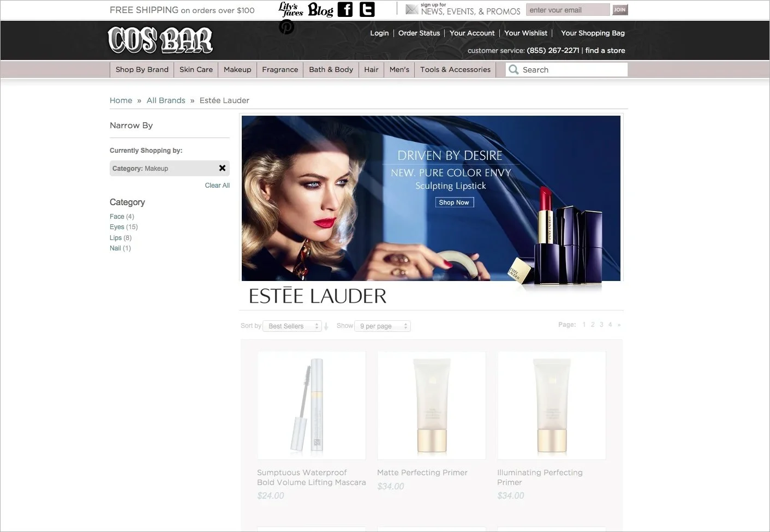Viewport: 770px width, 532px height.
Task: Check Order Status
Action: (x=419, y=33)
